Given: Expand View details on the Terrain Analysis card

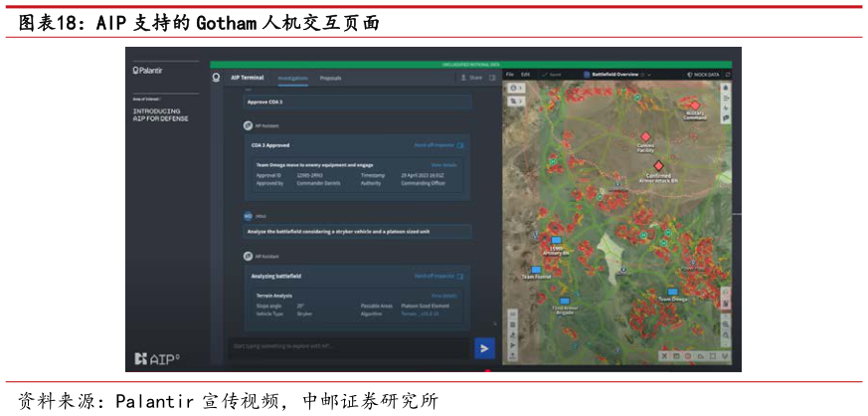Looking at the screenshot, I should click(443, 296).
